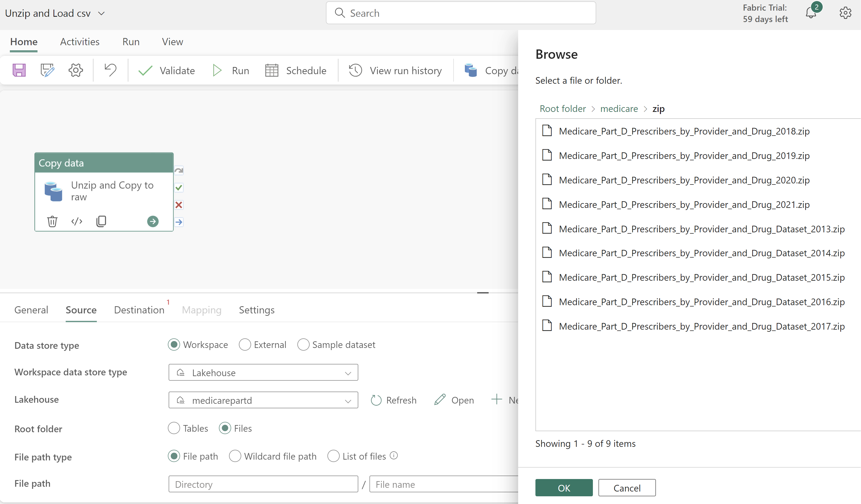This screenshot has width=861, height=504.
Task: Click the green arrow on Copy data activity
Action: pos(153,222)
